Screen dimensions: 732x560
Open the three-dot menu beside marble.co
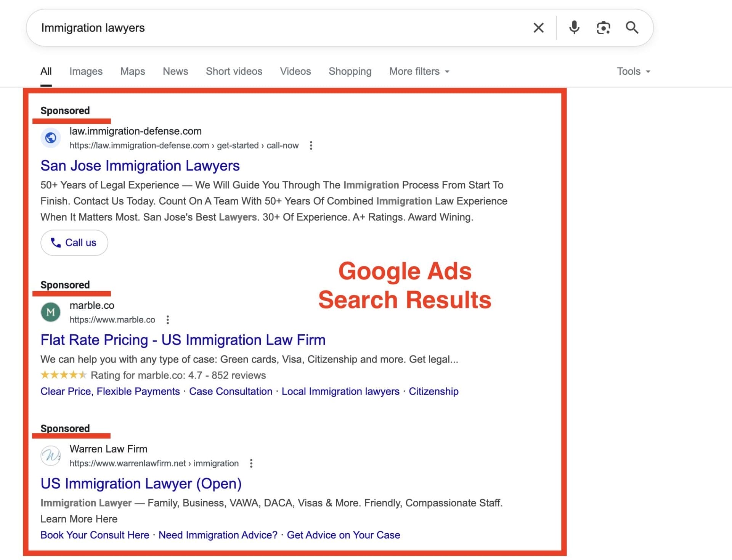(x=168, y=319)
